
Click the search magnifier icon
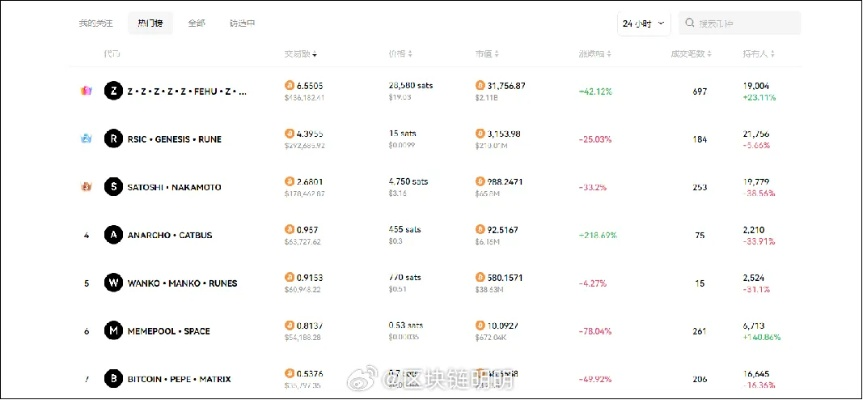(x=689, y=23)
